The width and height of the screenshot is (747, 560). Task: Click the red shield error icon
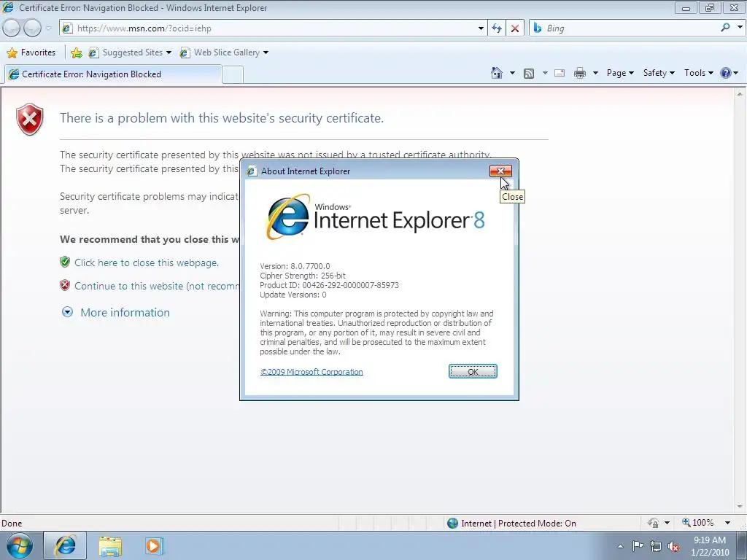[x=29, y=119]
